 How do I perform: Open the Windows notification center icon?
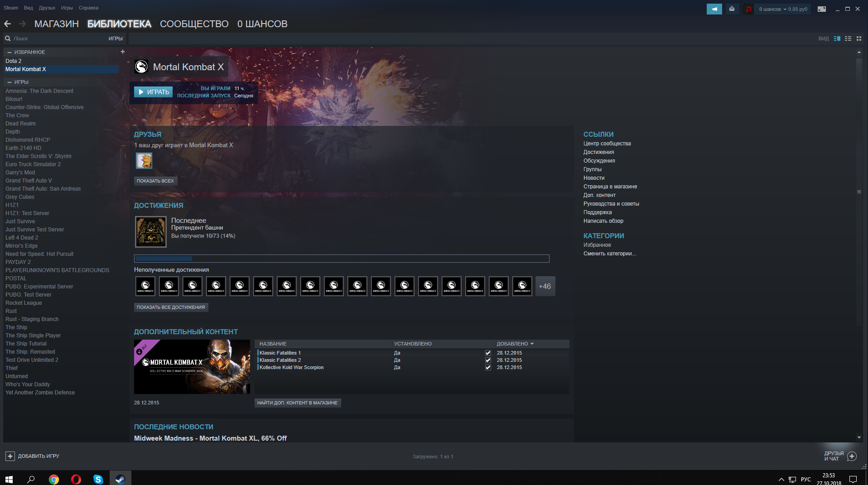point(853,479)
